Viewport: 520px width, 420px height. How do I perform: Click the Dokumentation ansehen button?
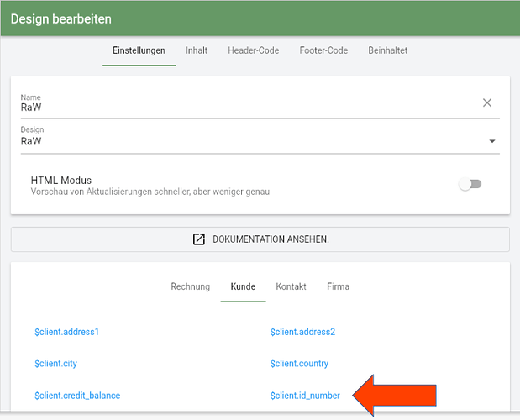[260, 239]
